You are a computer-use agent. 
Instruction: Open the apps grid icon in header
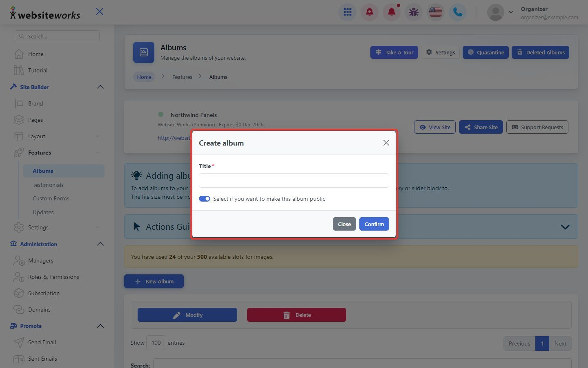click(347, 12)
